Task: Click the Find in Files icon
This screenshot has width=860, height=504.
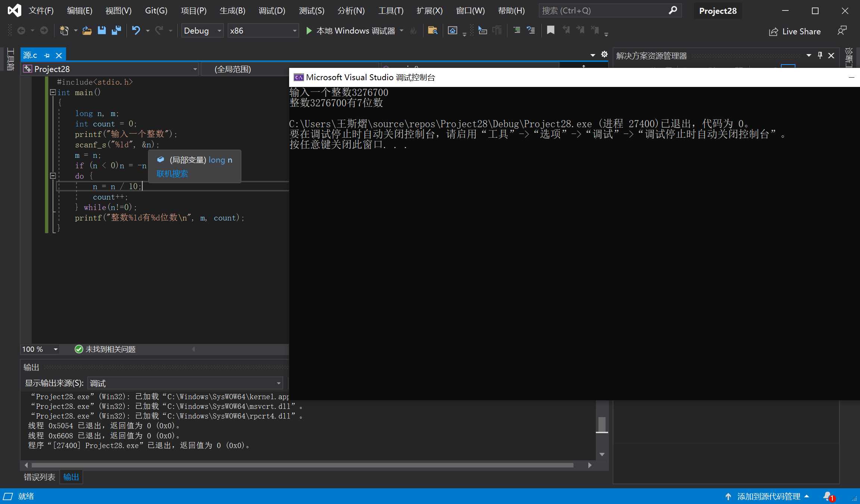Action: coord(432,31)
